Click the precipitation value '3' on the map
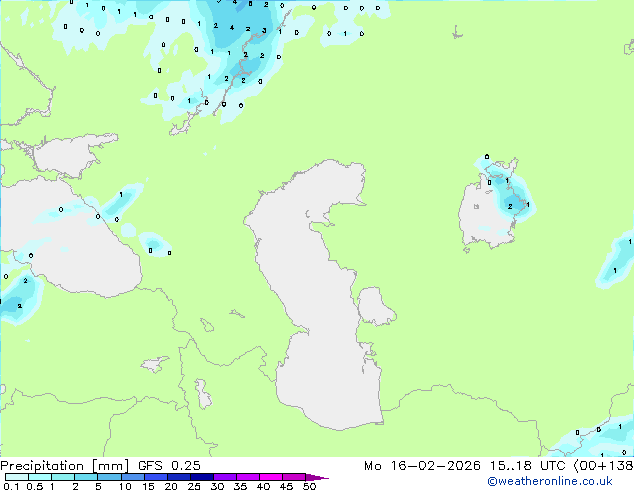Image resolution: width=634 pixels, height=490 pixels. pos(264,30)
